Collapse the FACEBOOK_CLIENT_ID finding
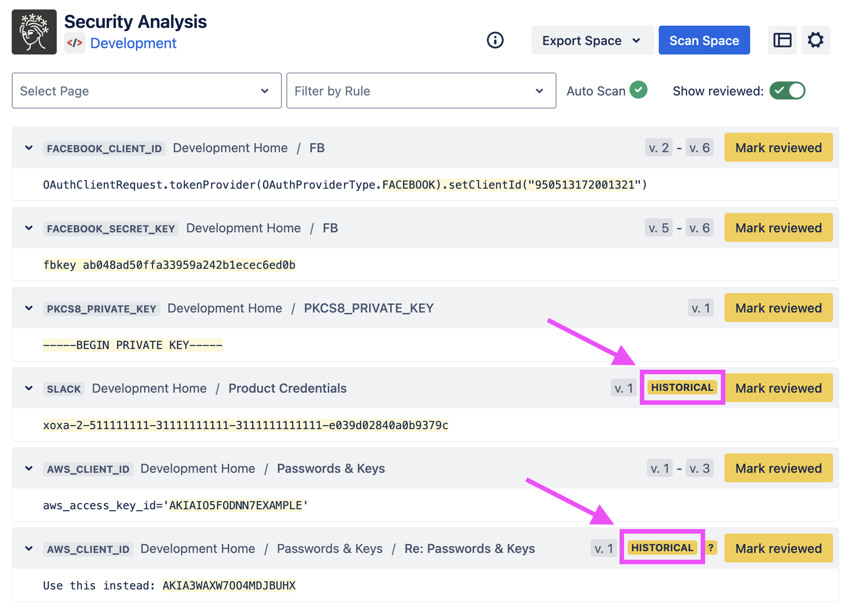The height and width of the screenshot is (616, 851). 29,148
